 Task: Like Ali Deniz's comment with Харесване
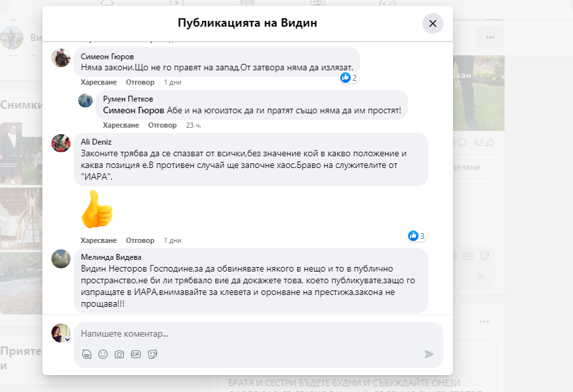coord(98,240)
